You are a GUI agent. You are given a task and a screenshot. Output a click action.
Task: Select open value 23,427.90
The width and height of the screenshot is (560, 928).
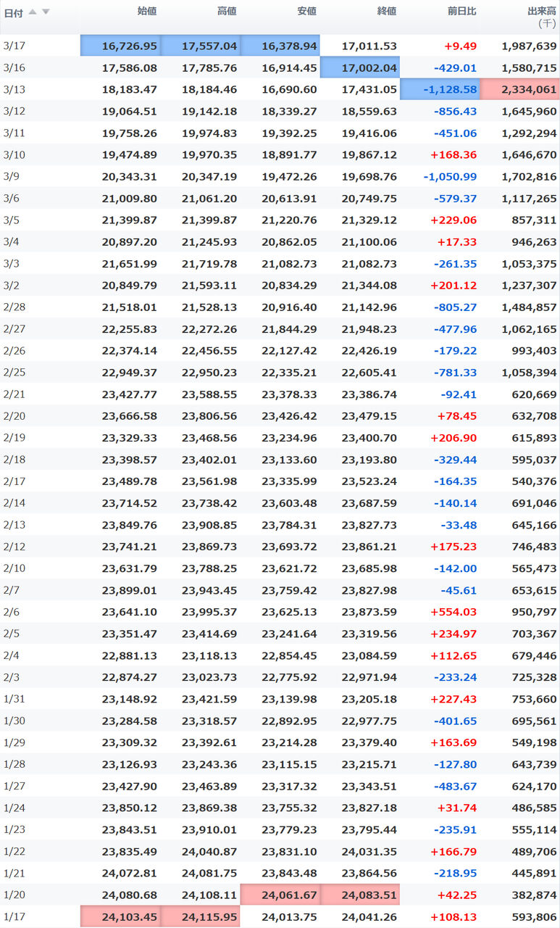click(x=130, y=785)
